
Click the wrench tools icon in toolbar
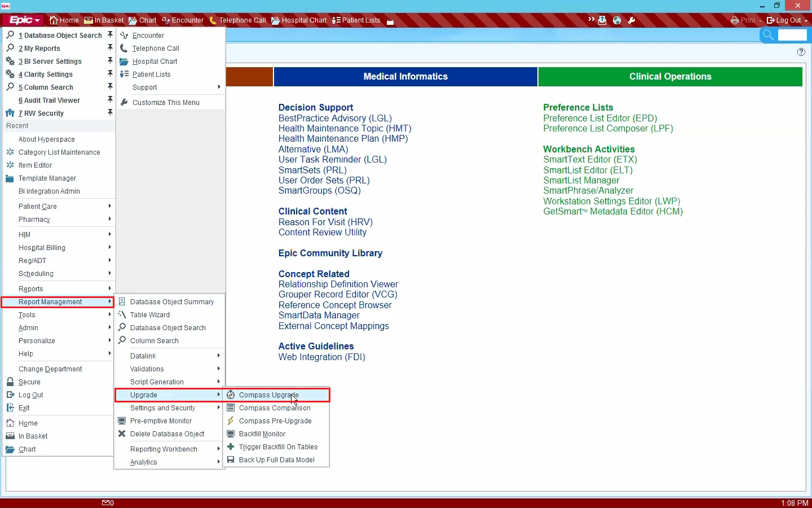632,20
